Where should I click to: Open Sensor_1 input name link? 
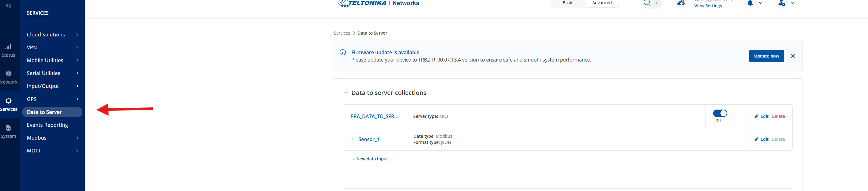pyautogui.click(x=369, y=139)
